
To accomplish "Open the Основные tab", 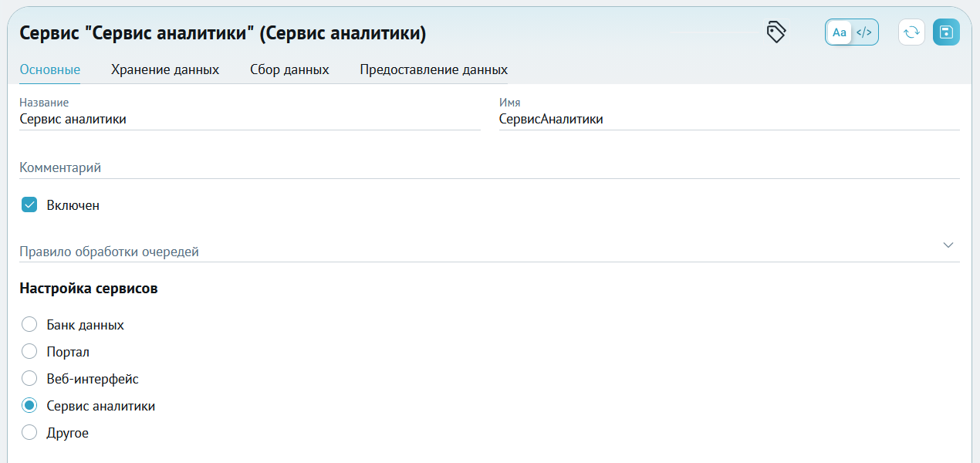I will coord(50,69).
